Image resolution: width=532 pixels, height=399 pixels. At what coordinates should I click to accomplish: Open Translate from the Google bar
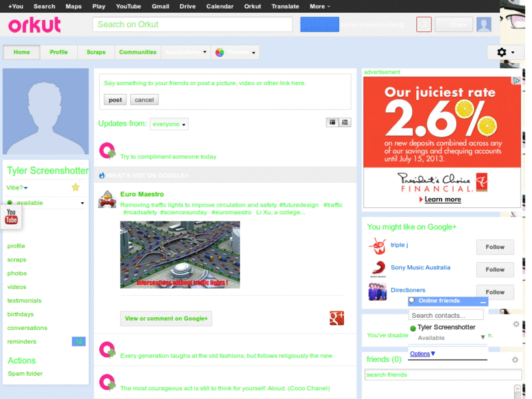tap(285, 7)
